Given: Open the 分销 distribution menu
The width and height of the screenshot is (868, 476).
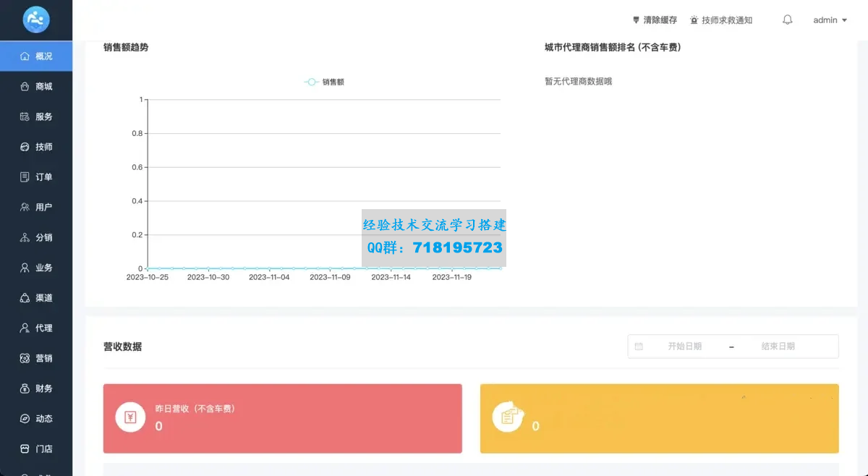Looking at the screenshot, I should coord(36,237).
